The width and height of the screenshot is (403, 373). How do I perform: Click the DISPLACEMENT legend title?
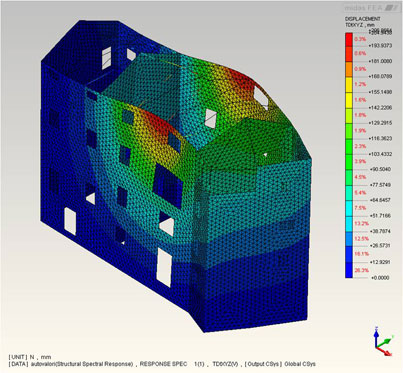tap(362, 19)
